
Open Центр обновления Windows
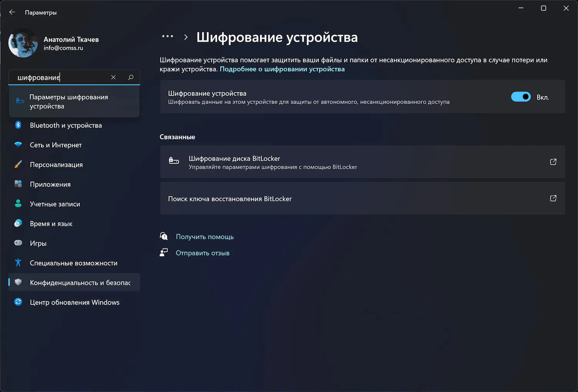coord(74,302)
